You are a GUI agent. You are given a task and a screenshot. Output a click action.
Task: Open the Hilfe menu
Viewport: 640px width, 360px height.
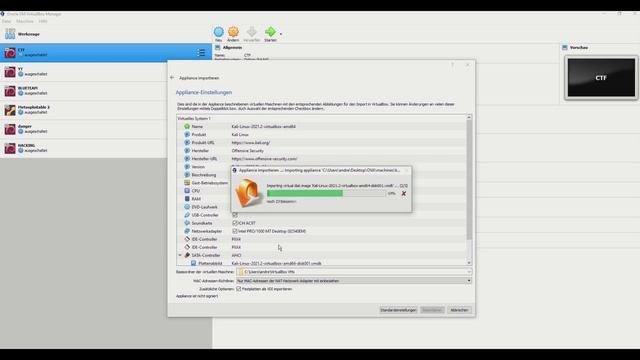click(43, 21)
